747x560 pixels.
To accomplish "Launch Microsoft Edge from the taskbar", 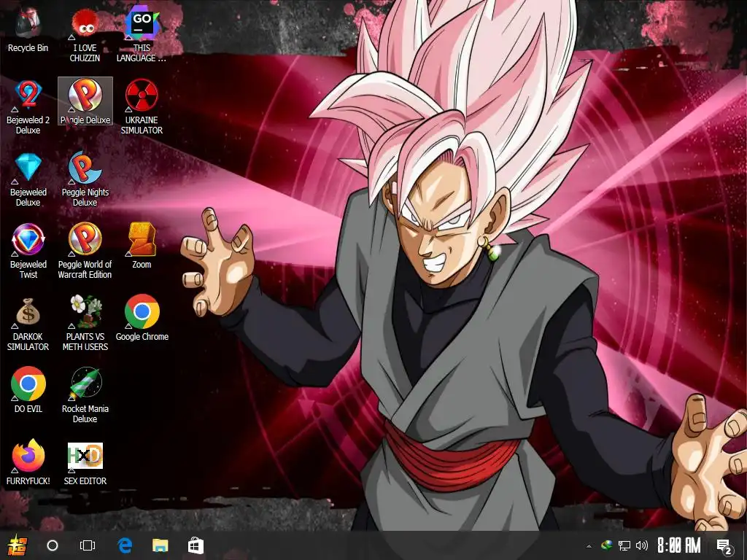I will 125,545.
